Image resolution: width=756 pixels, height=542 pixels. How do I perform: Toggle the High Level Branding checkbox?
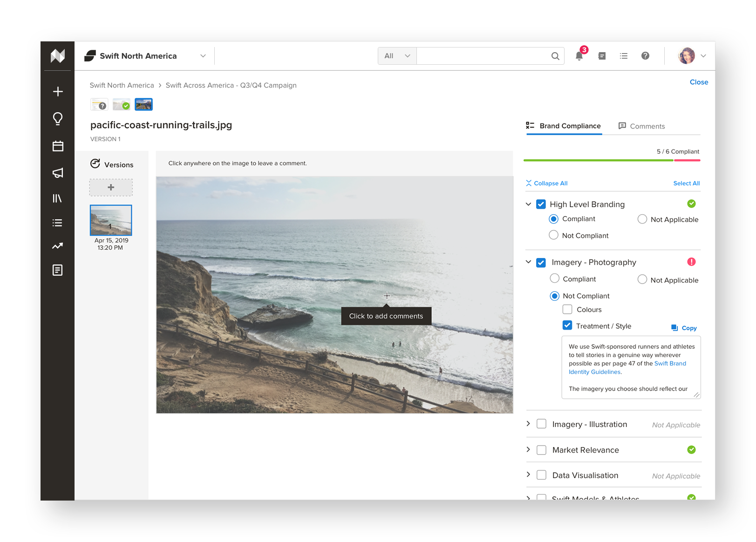click(x=541, y=204)
